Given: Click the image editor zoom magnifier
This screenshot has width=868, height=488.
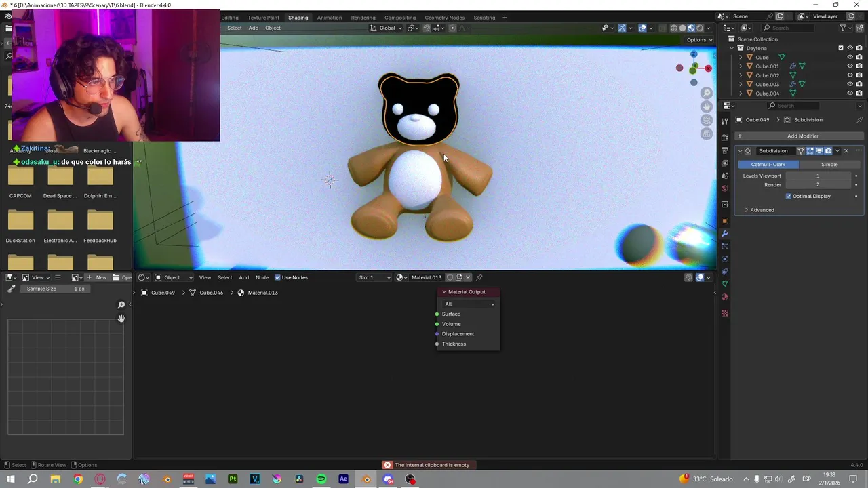Looking at the screenshot, I should point(121,305).
